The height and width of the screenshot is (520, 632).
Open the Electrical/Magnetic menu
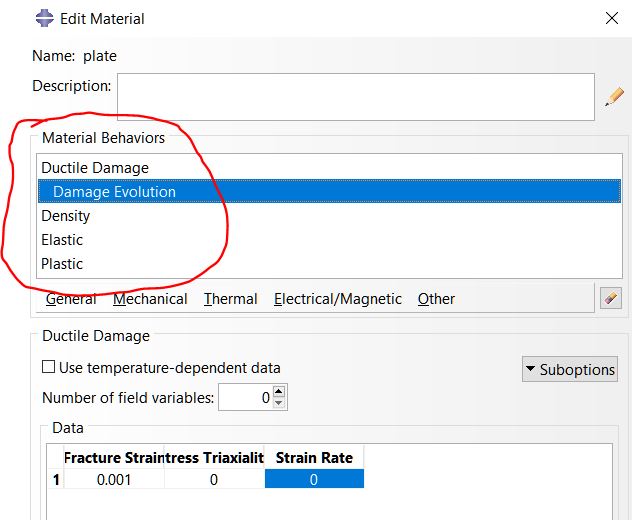click(338, 299)
